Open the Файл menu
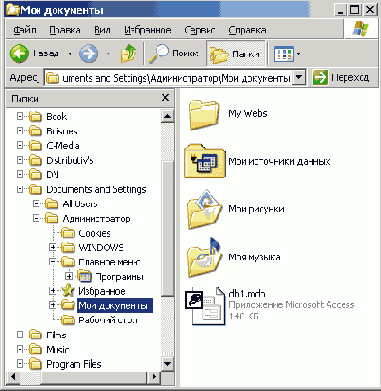This screenshot has width=381, height=391. [x=25, y=30]
